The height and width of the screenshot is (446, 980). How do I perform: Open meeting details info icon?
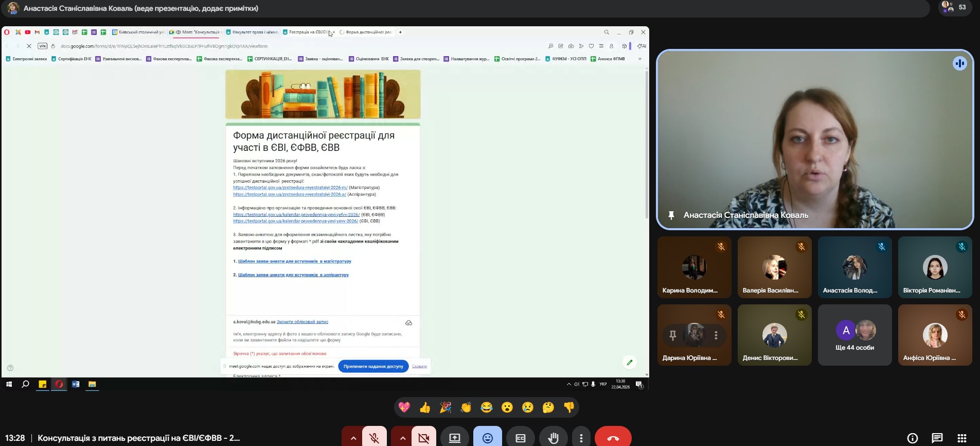click(912, 438)
